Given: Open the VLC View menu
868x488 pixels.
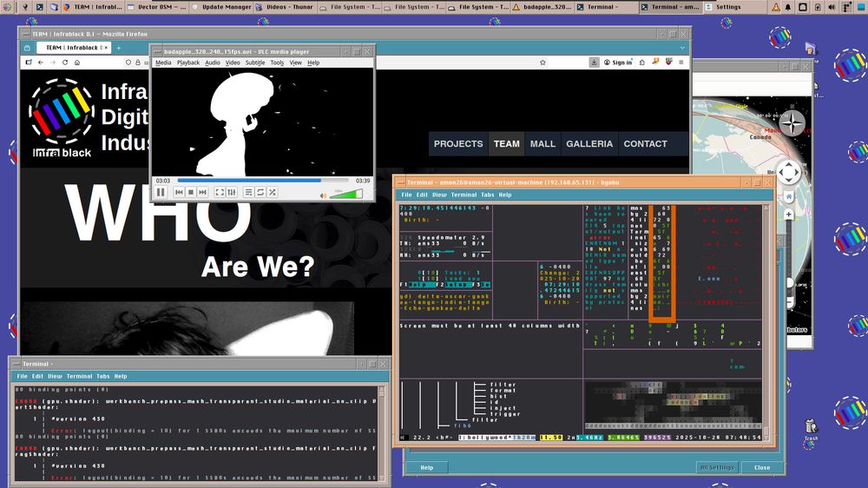Looking at the screenshot, I should (296, 63).
